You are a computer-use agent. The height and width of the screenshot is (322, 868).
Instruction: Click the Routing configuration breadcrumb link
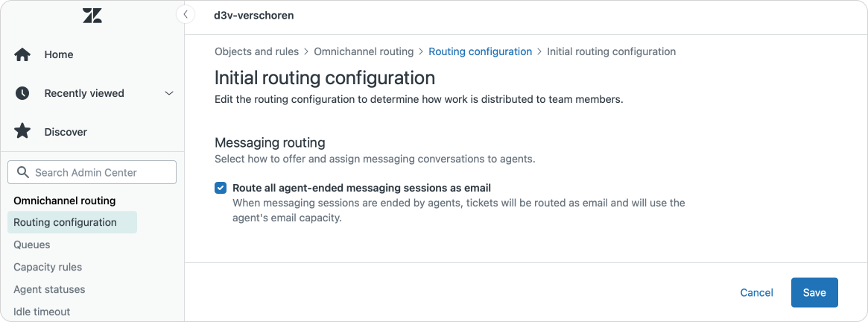480,51
